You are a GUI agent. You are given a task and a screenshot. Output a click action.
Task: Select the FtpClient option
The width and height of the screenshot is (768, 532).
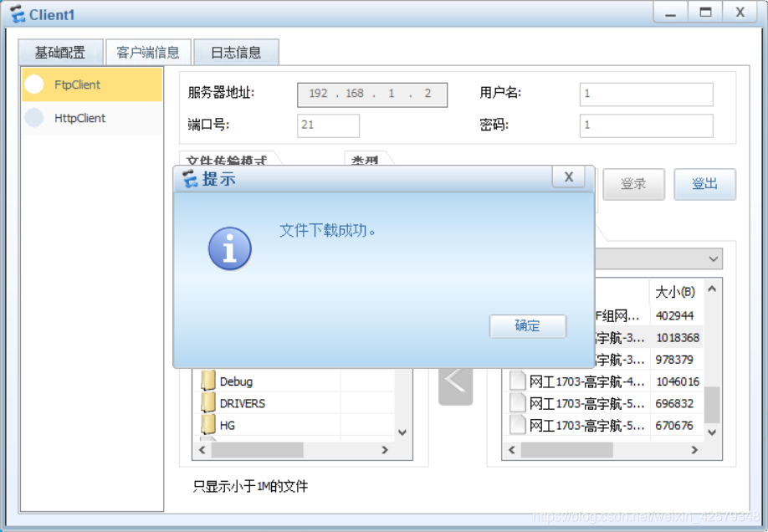(92, 84)
